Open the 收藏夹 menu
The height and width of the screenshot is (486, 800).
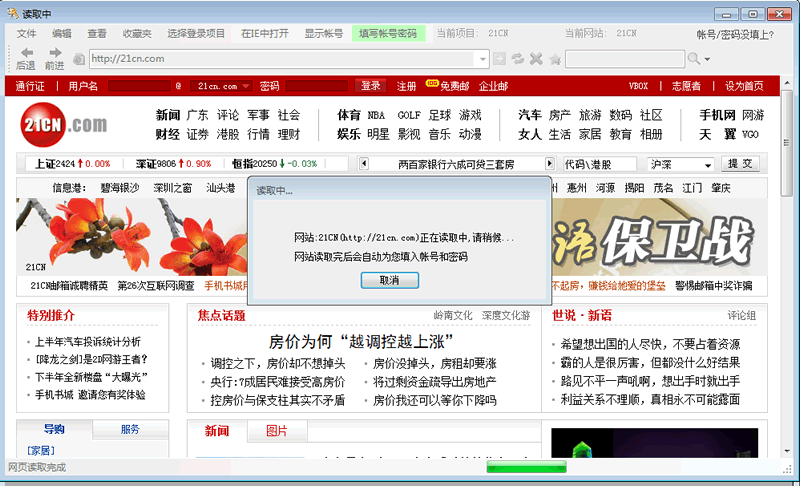[137, 34]
